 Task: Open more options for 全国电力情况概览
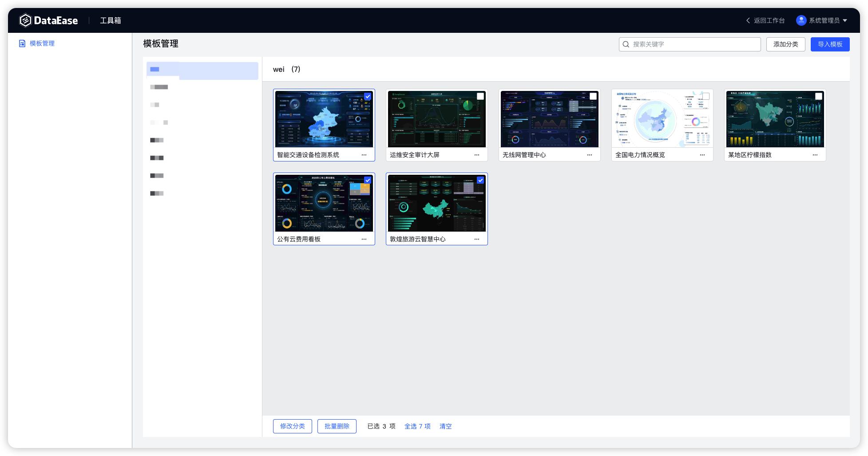click(702, 155)
